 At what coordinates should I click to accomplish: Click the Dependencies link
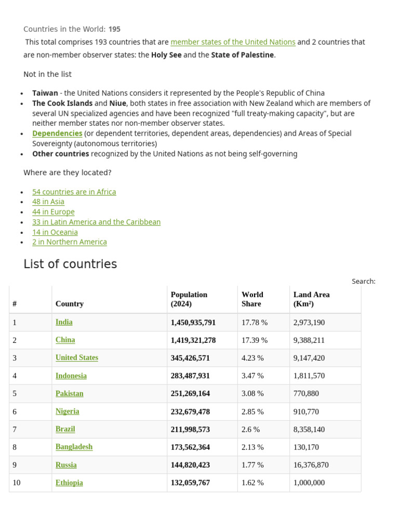[x=57, y=134]
